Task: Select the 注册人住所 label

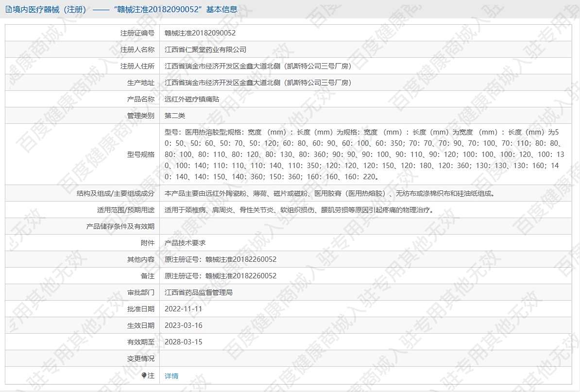Action: click(137, 66)
